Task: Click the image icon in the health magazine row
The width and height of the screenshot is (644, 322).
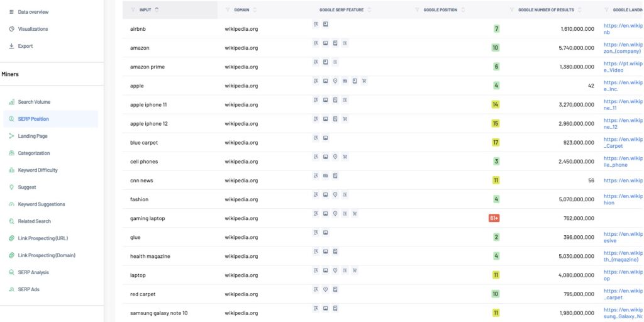Action: click(325, 252)
